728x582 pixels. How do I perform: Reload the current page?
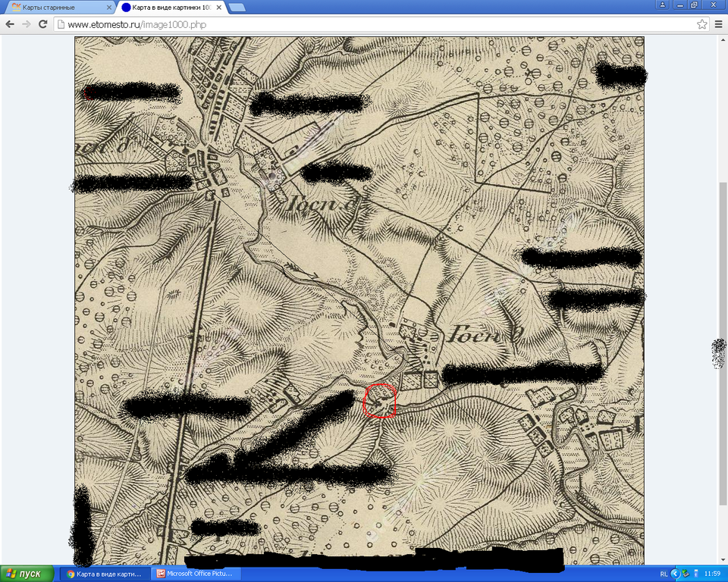[x=43, y=24]
